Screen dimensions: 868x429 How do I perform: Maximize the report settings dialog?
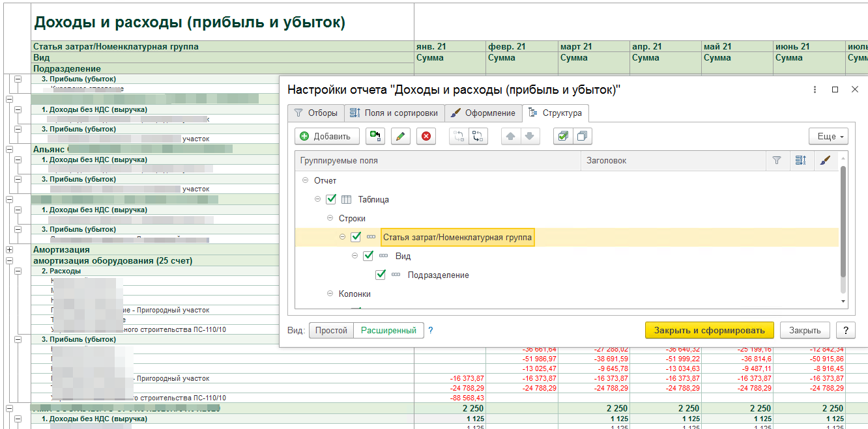pyautogui.click(x=835, y=90)
